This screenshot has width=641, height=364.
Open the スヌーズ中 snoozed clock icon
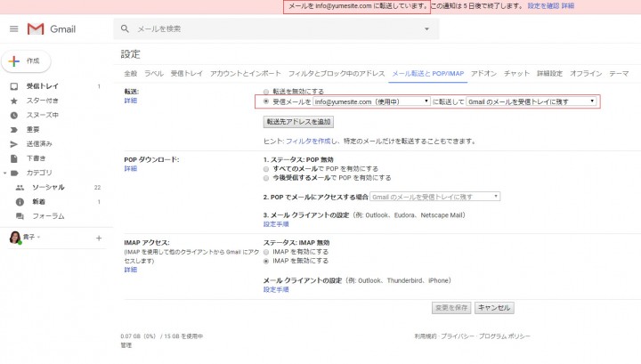(14, 115)
